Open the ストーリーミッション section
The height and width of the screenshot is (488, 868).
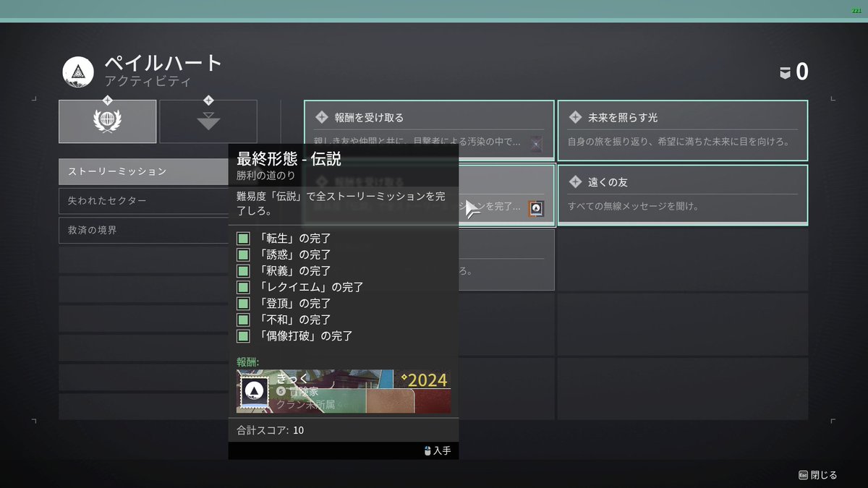coord(143,171)
